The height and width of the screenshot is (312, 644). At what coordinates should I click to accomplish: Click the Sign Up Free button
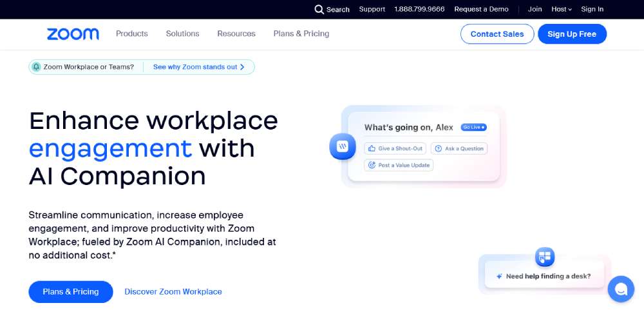coord(572,34)
